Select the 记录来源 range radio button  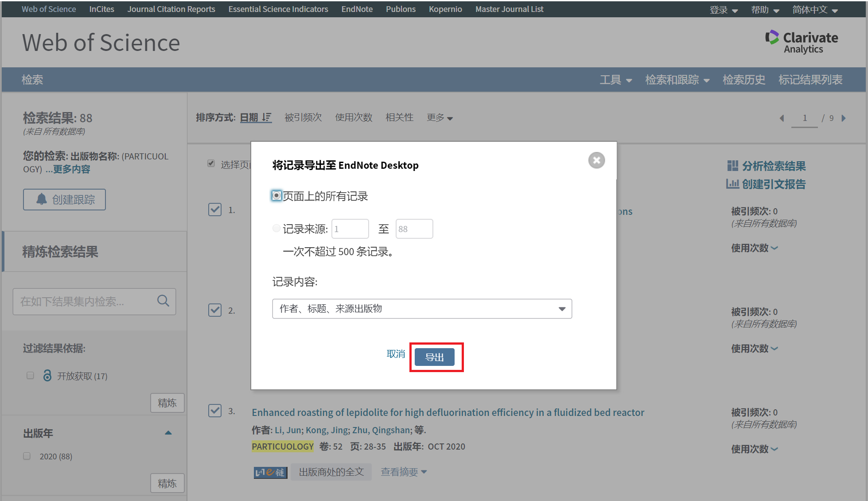276,229
